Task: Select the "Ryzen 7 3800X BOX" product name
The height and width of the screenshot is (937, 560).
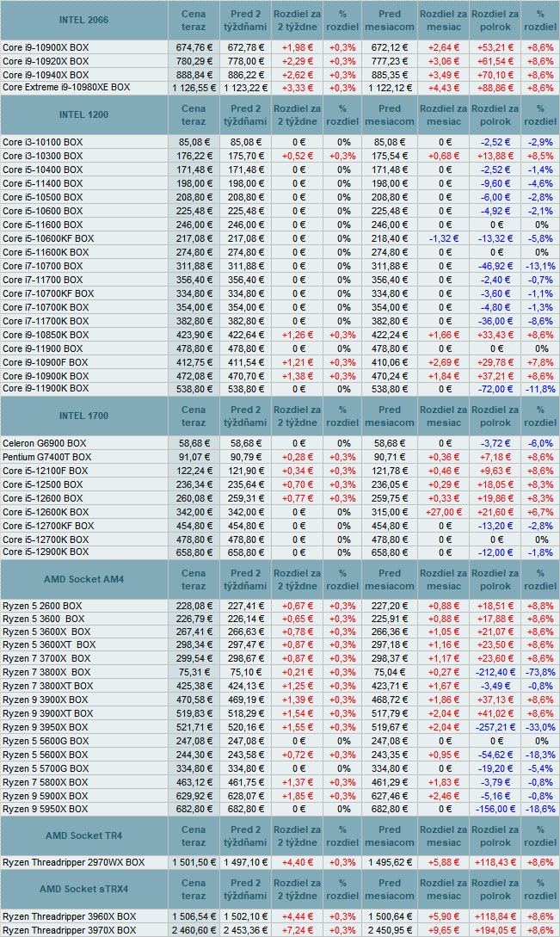Action: point(46,672)
